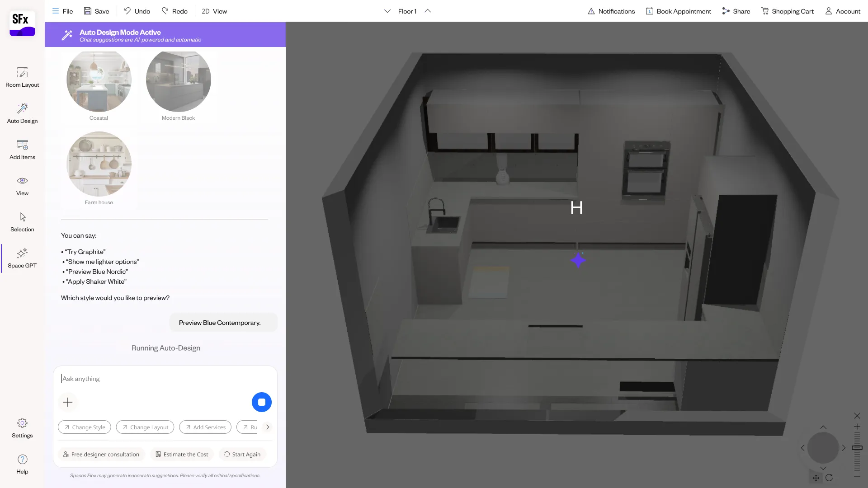
Task: Undo the last action
Action: pos(137,11)
